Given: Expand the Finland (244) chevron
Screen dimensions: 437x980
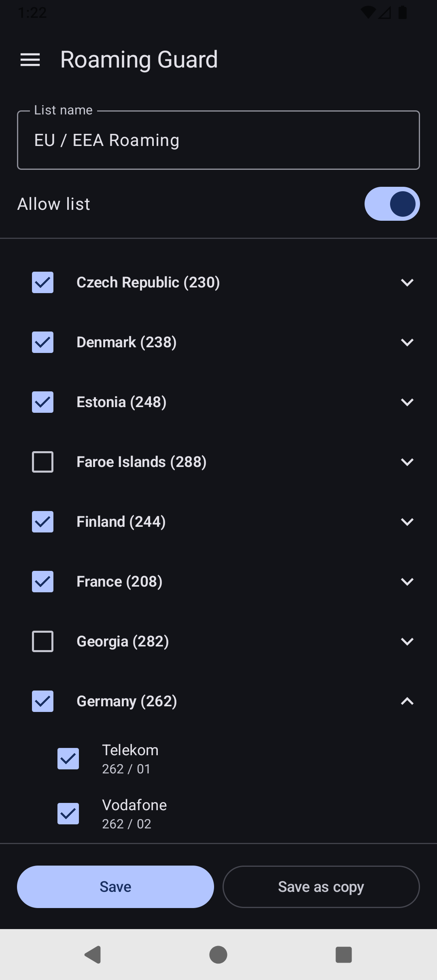Looking at the screenshot, I should pos(407,522).
